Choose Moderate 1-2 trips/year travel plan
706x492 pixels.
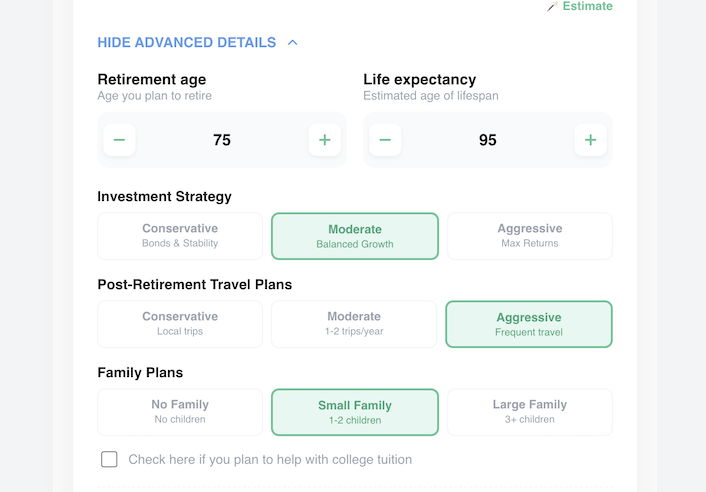click(x=355, y=324)
